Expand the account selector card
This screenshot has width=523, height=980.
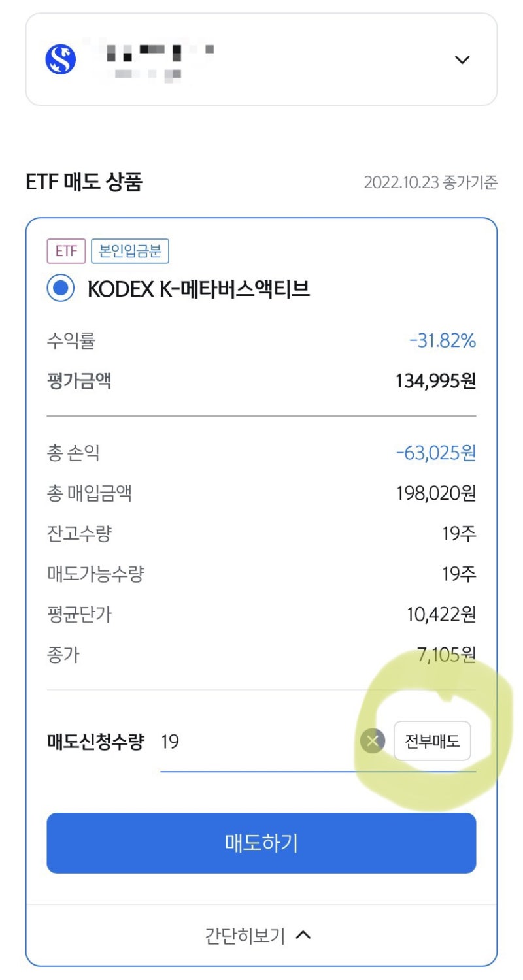(261, 59)
